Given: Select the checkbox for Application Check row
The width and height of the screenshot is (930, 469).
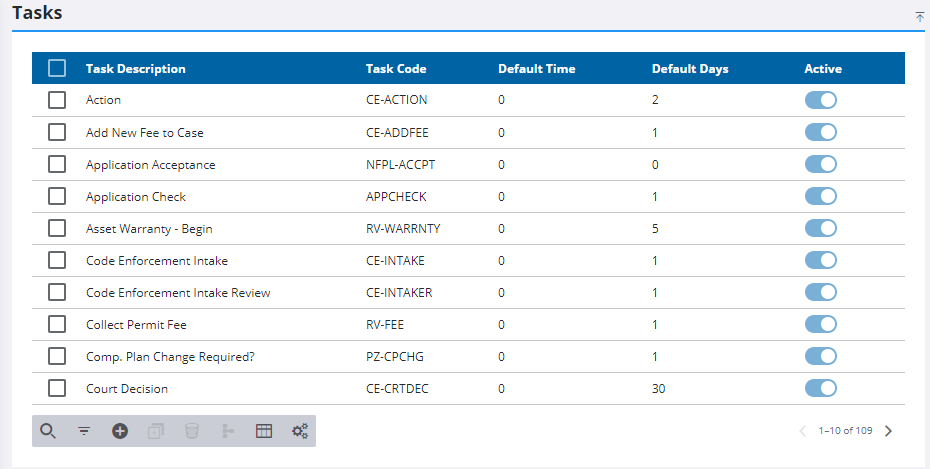Looking at the screenshot, I should coord(57,196).
